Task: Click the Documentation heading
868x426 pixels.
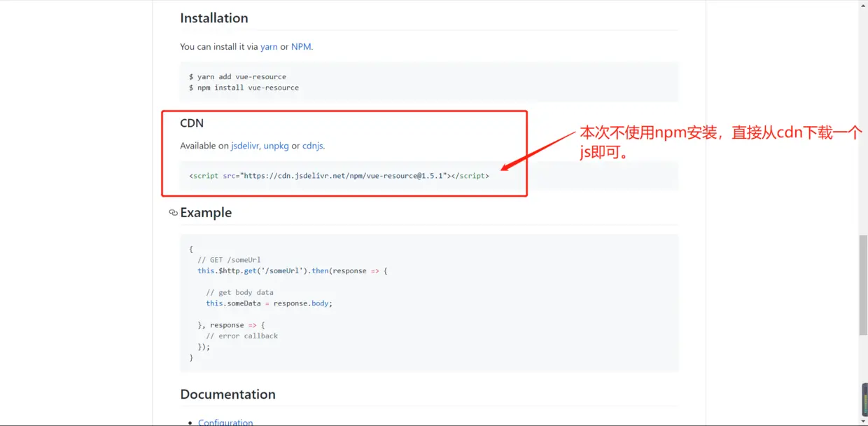Action: (227, 394)
